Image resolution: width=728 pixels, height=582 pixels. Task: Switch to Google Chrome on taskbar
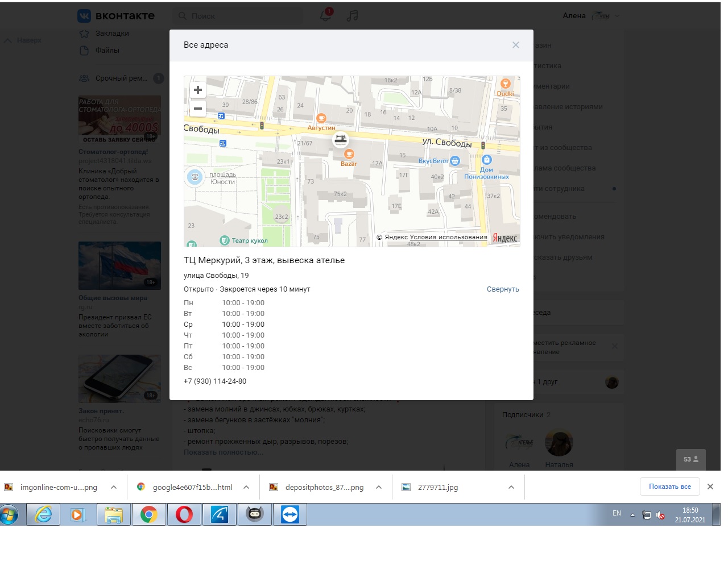tap(149, 515)
